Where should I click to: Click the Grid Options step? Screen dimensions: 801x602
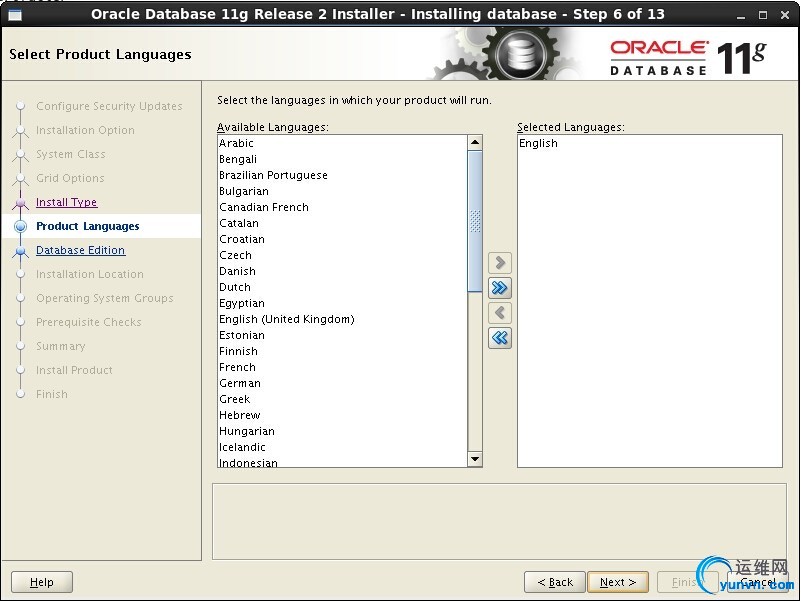70,178
